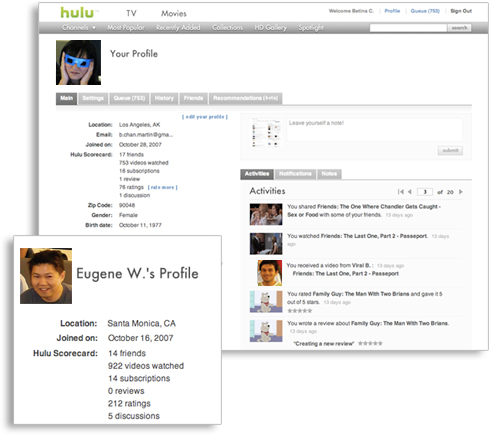Click '212 ratings' in Eugene's profile
This screenshot has height=435, width=489.
click(129, 403)
